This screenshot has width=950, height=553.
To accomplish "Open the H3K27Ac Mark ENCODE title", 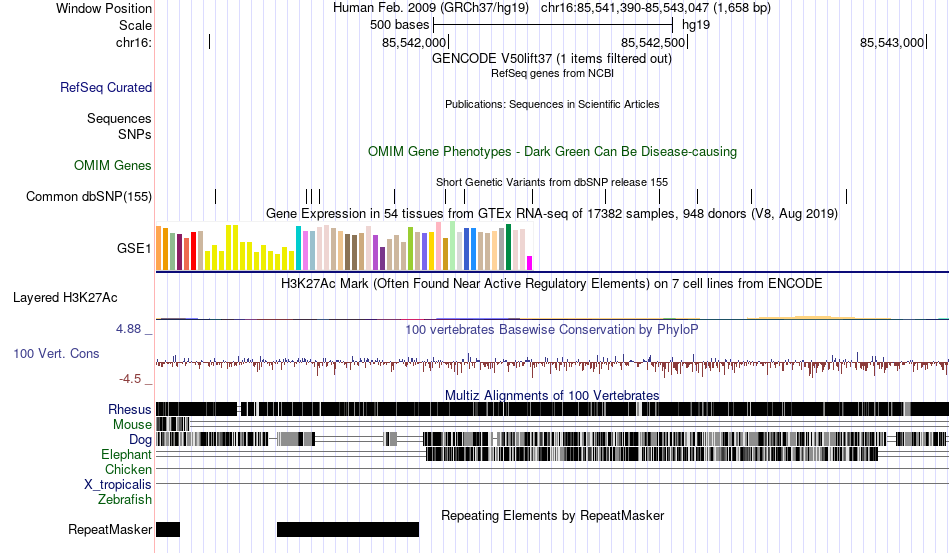I will click(x=552, y=283).
